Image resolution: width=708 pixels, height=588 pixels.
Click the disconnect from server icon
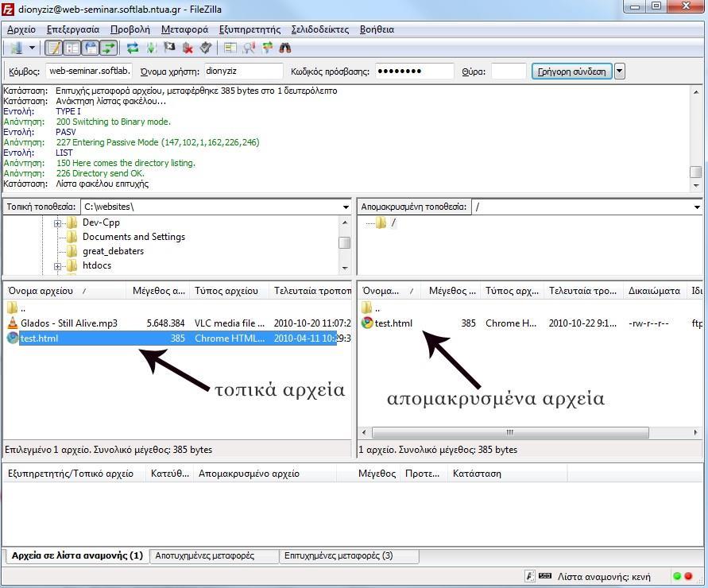pyautogui.click(x=188, y=48)
